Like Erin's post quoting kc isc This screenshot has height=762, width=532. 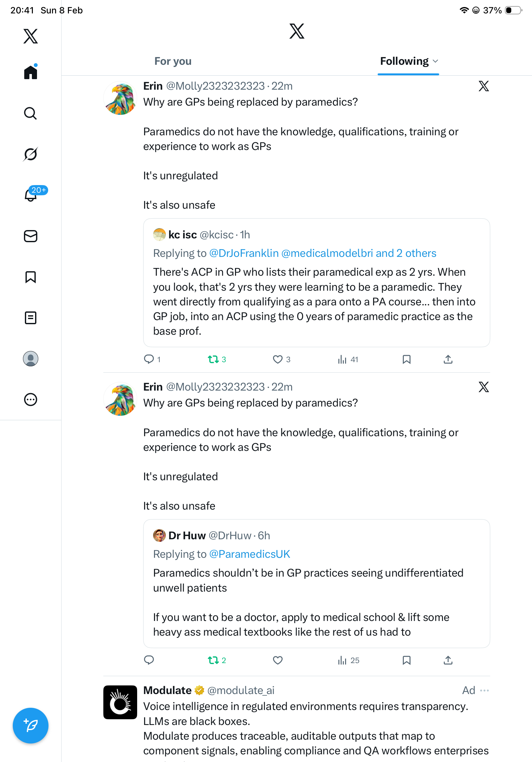pyautogui.click(x=277, y=359)
